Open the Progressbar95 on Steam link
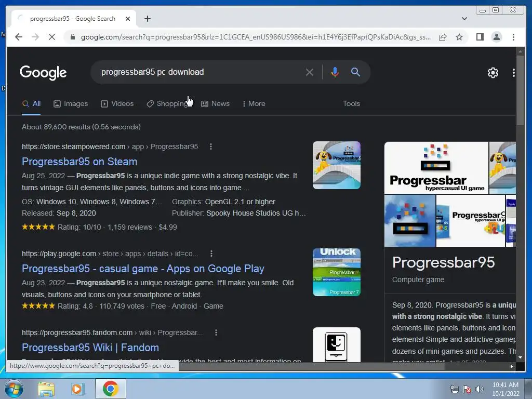Viewport: 532px width, 399px height. 79,162
